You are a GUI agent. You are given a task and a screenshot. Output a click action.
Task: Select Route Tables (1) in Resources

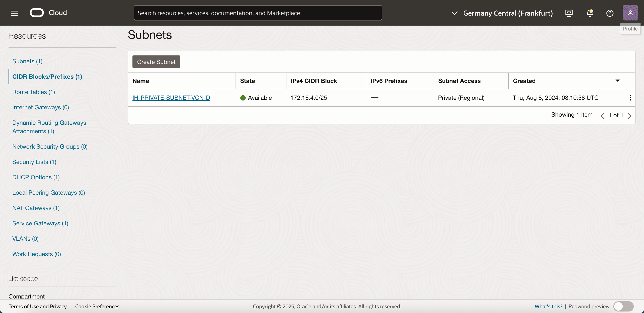(33, 92)
